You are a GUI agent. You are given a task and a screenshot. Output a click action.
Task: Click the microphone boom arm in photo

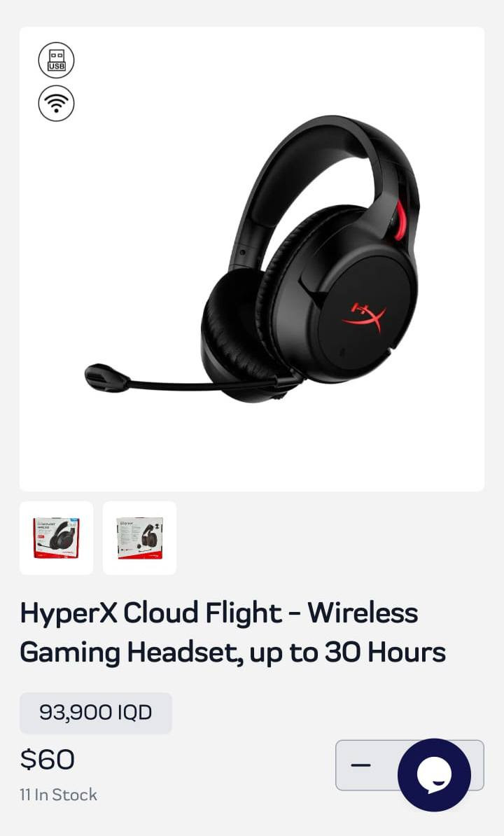[202, 384]
